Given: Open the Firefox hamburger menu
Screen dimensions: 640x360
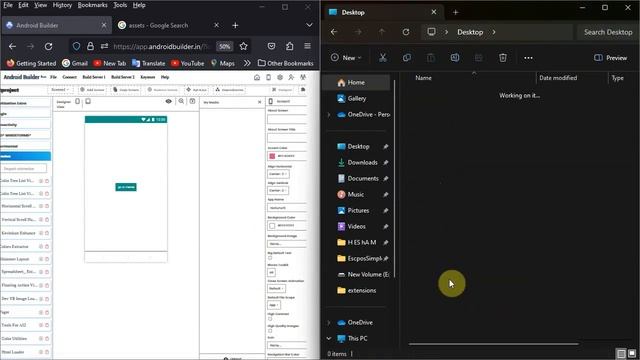Looking at the screenshot, I should [307, 46].
